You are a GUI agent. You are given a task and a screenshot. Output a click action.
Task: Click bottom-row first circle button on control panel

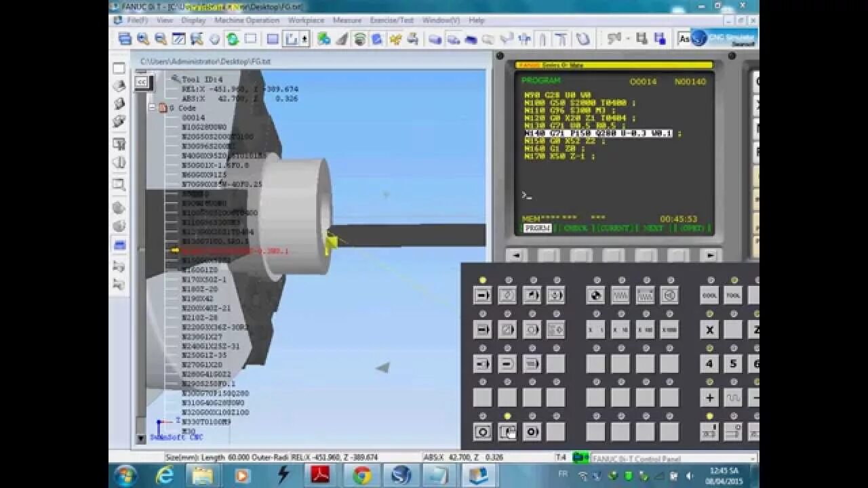pyautogui.click(x=483, y=432)
